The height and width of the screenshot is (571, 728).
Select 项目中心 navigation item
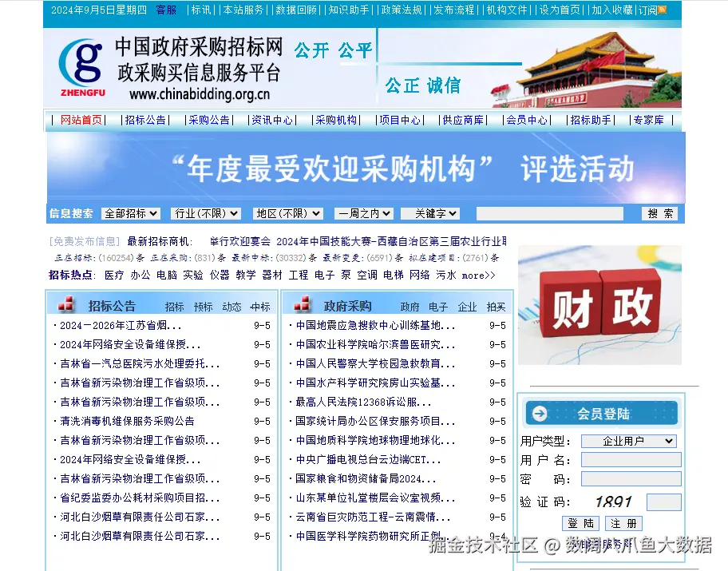400,120
